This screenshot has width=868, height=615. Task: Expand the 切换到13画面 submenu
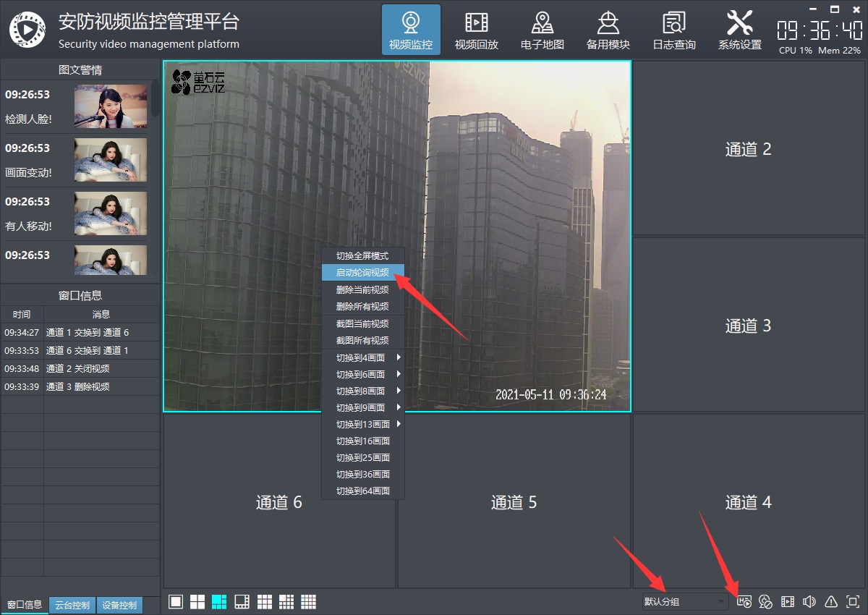tap(363, 424)
